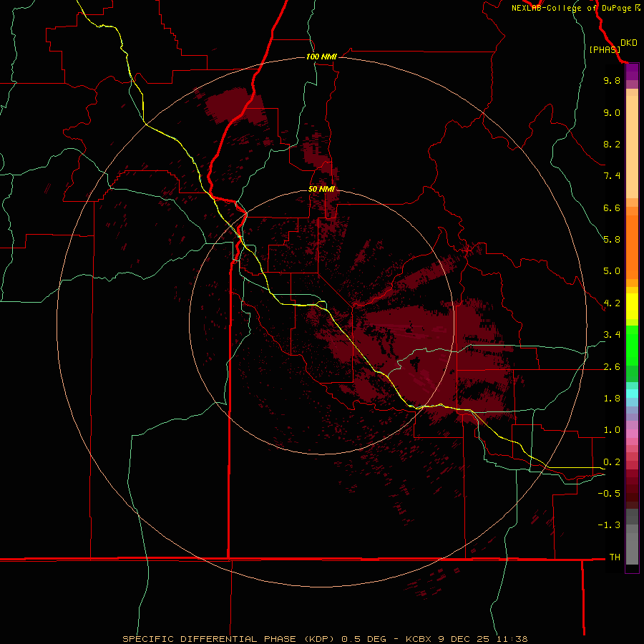Screen dimensions: 644x644
Task: Select the -1.3 scale value
Action: point(609,525)
